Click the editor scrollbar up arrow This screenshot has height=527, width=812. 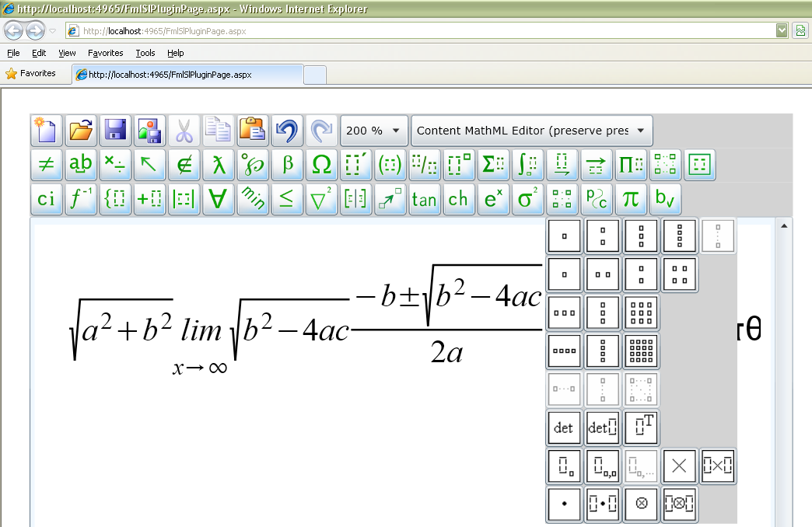[783, 226]
